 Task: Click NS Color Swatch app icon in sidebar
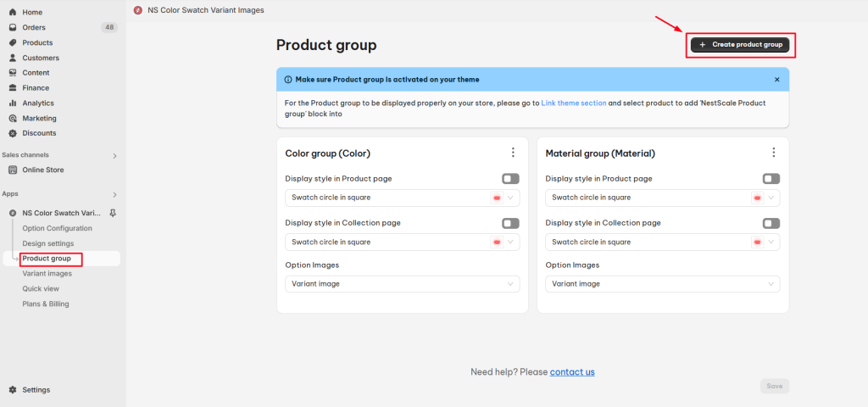(13, 213)
